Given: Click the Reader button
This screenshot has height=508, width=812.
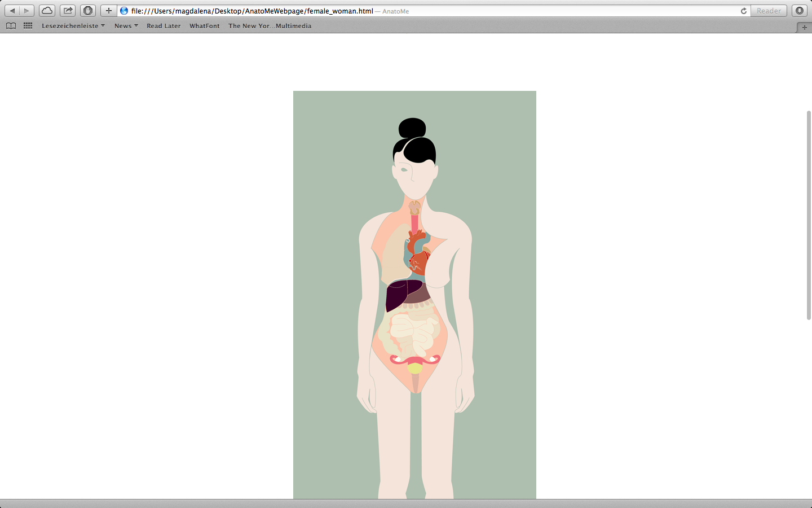Looking at the screenshot, I should point(769,11).
